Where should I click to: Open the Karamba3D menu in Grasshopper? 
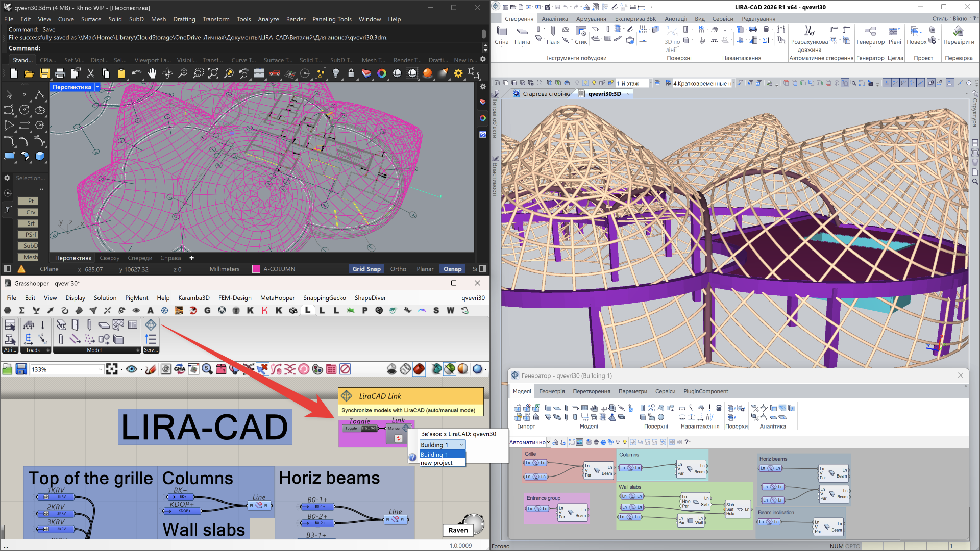[193, 298]
